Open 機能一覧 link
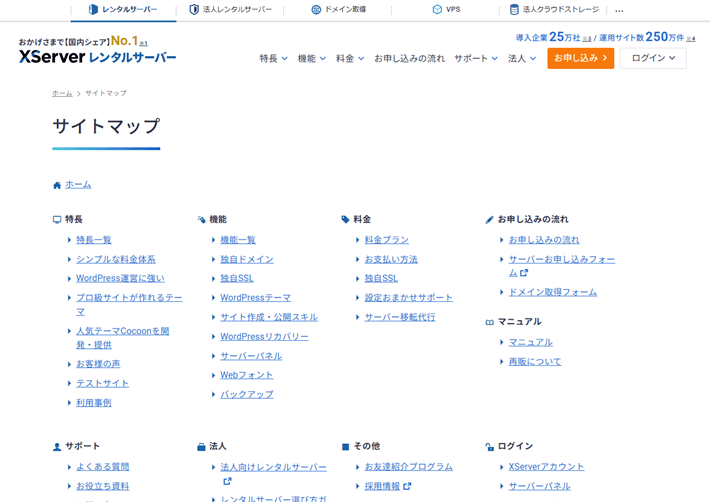 tap(238, 240)
